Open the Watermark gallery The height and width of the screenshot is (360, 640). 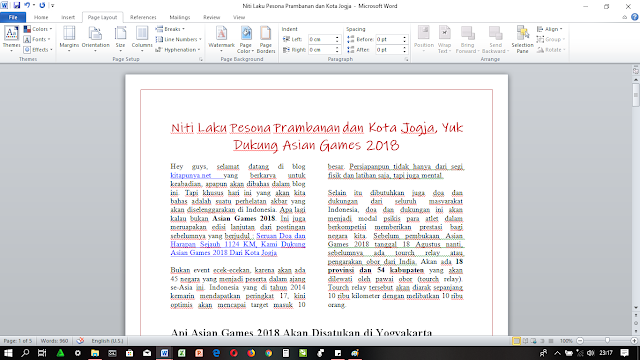pyautogui.click(x=221, y=39)
